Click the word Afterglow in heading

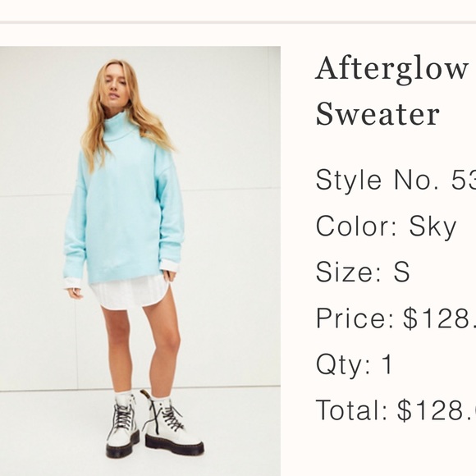(391, 71)
